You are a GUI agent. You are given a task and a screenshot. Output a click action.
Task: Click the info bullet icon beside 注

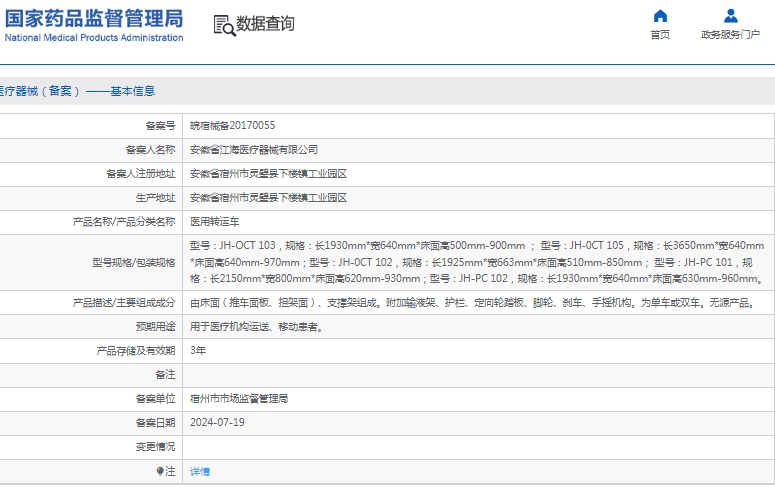pos(160,471)
